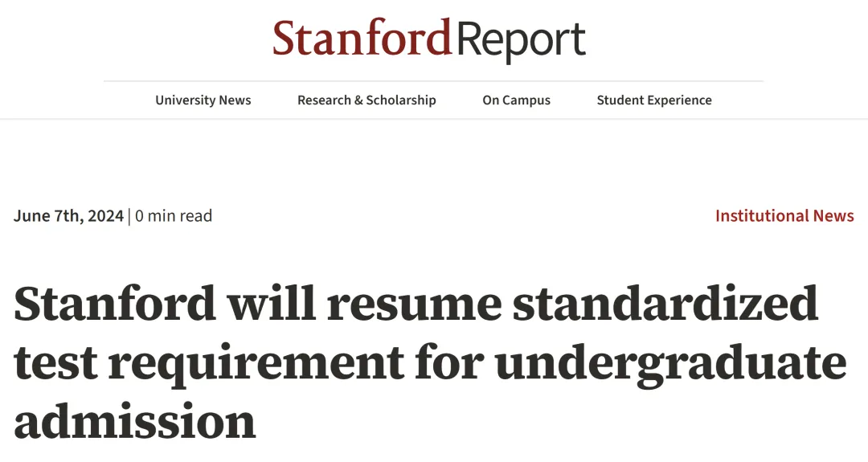Select the On Campus nav item
Viewport: 868px width, 462px height.
click(516, 100)
